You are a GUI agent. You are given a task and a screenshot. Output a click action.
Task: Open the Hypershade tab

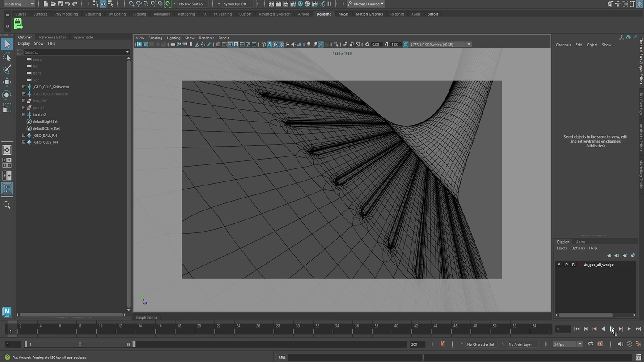83,37
